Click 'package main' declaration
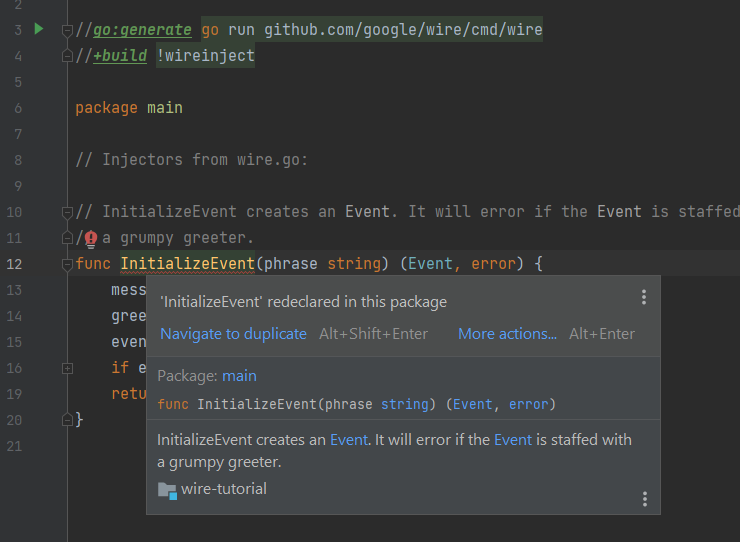 click(129, 108)
